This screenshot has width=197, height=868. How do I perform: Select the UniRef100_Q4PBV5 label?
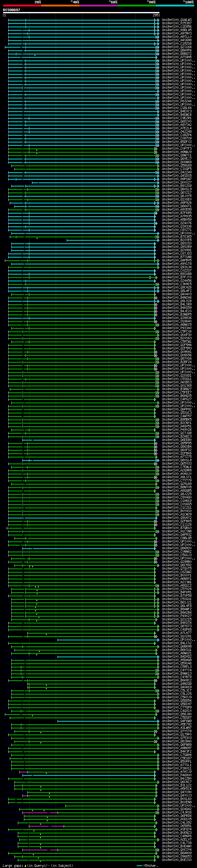(177, 260)
